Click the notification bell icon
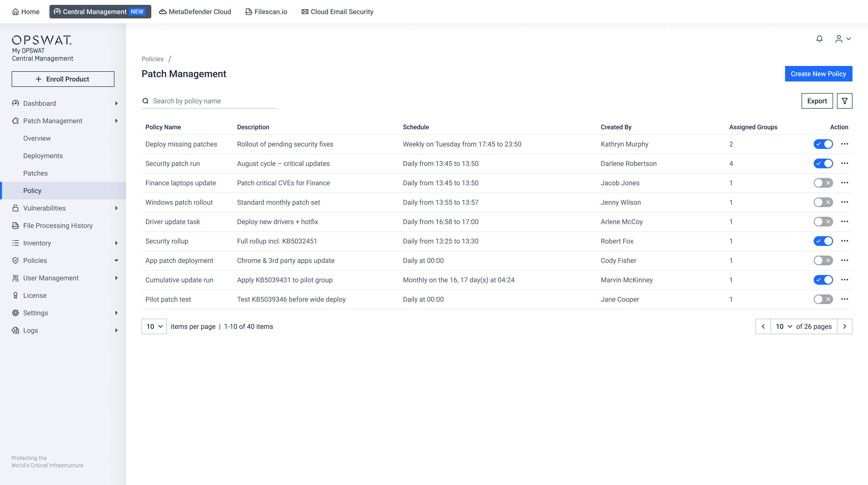Screen dimensions: 868x485 (x=819, y=39)
